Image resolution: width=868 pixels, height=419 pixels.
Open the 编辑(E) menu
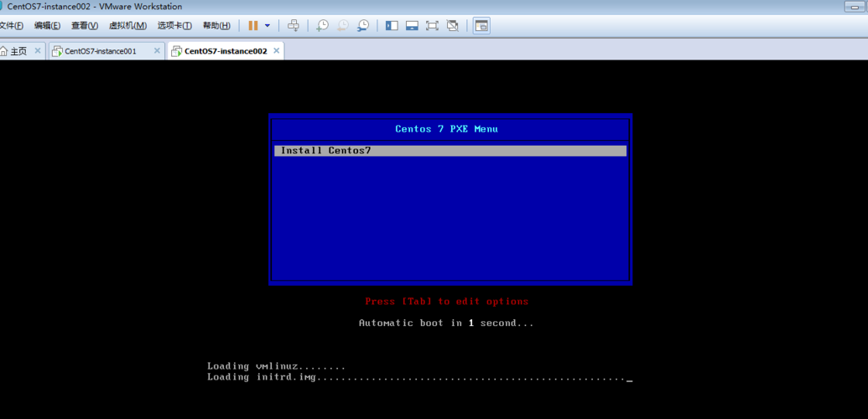pos(47,26)
